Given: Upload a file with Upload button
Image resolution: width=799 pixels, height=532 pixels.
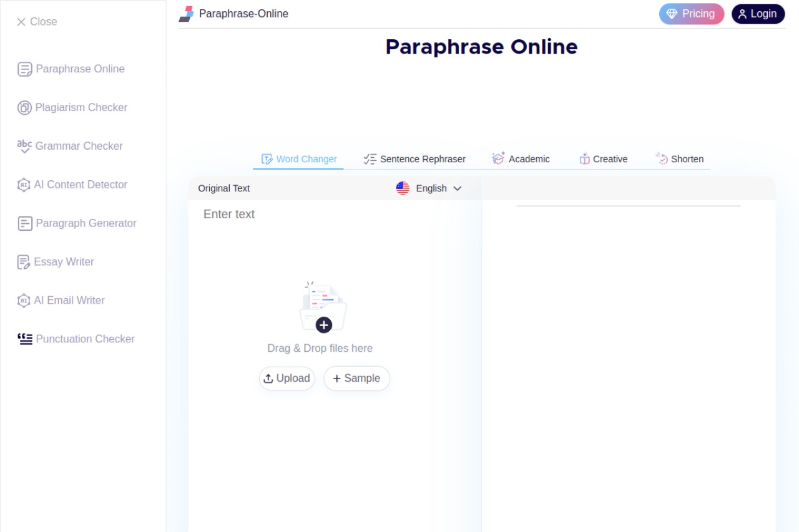Looking at the screenshot, I should click(287, 379).
